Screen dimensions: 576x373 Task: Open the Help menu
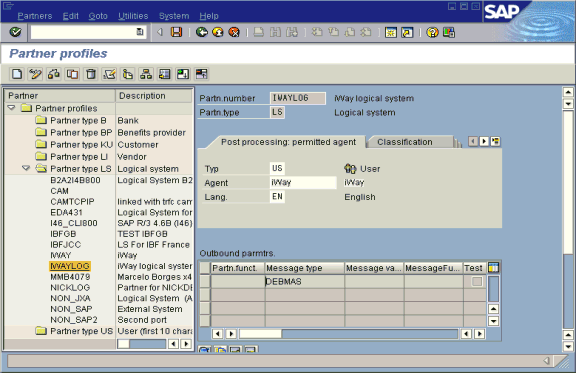pos(209,16)
